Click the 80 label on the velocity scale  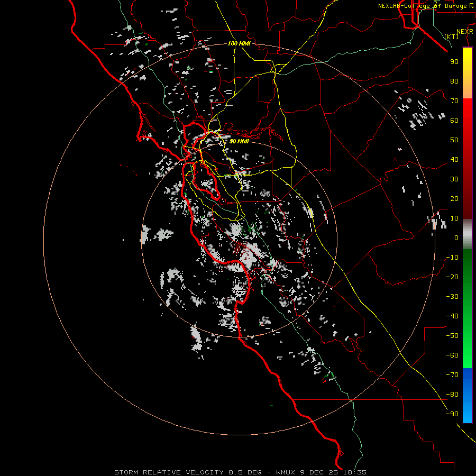454,81
